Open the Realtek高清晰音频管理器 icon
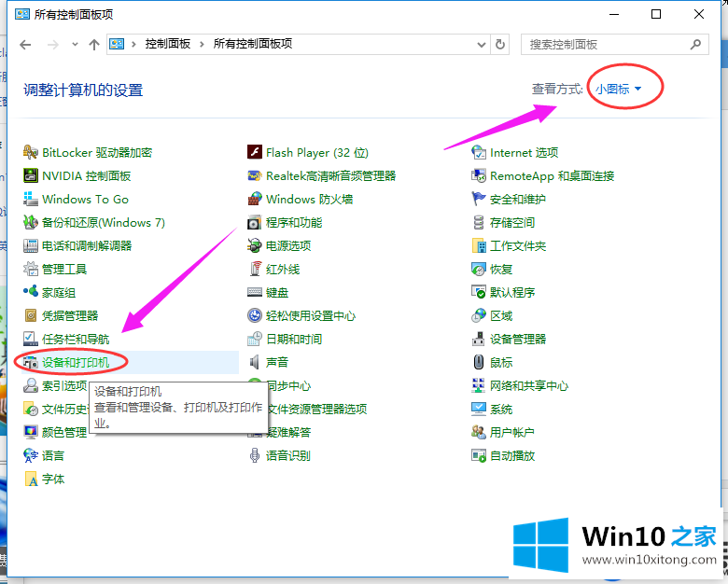The height and width of the screenshot is (584, 728). (255, 175)
